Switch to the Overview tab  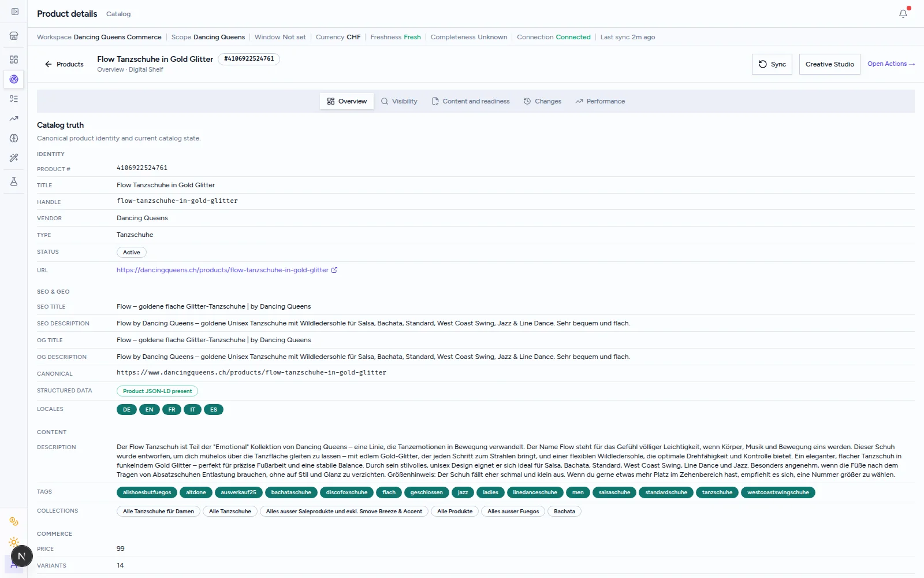pyautogui.click(x=347, y=101)
